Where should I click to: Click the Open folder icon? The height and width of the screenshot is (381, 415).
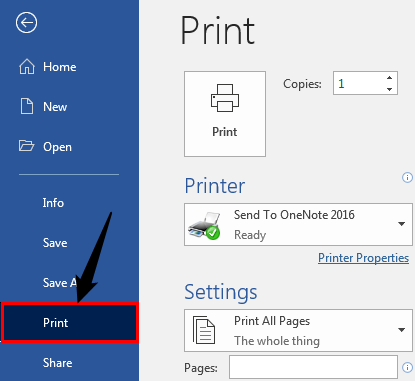point(26,146)
